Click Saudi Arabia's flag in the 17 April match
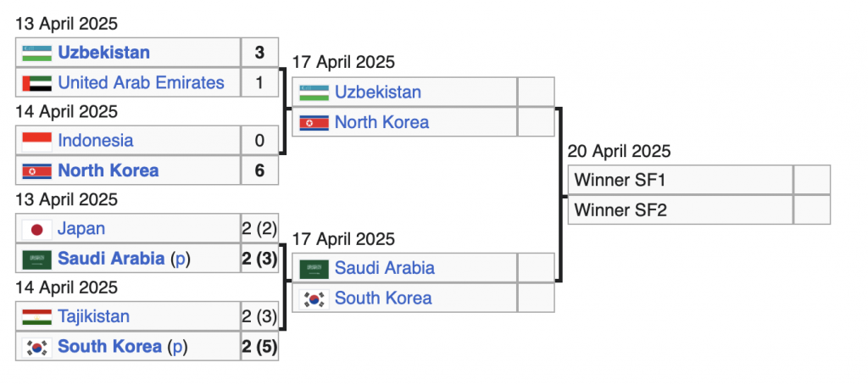Image resolution: width=868 pixels, height=385 pixels. click(x=314, y=269)
